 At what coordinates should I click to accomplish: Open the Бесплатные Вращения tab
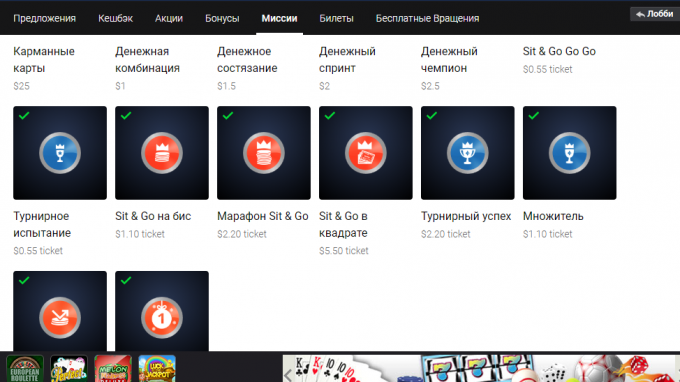(x=427, y=18)
